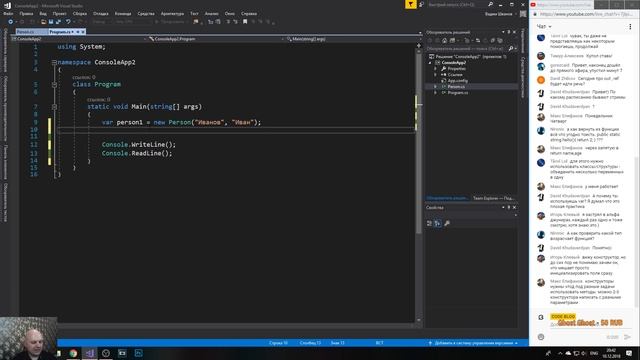This screenshot has height=360, width=640.
Task: Expand the Ссылки references node
Action: 435,75
